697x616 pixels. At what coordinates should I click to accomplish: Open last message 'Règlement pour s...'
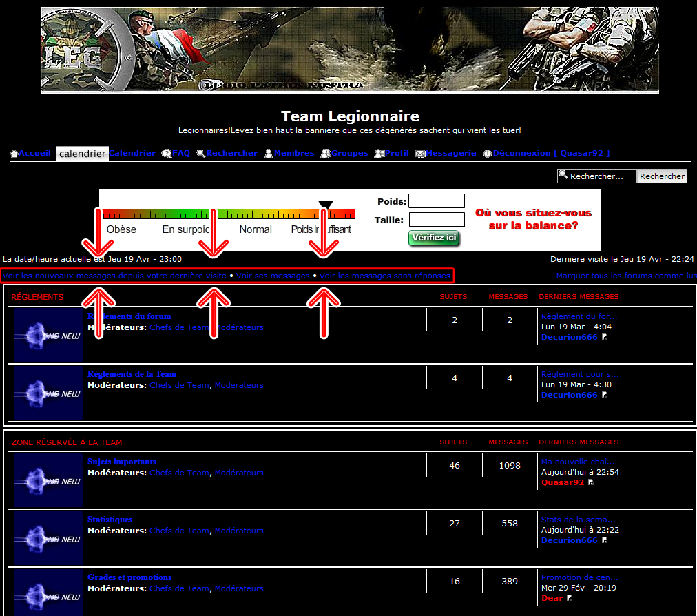580,375
